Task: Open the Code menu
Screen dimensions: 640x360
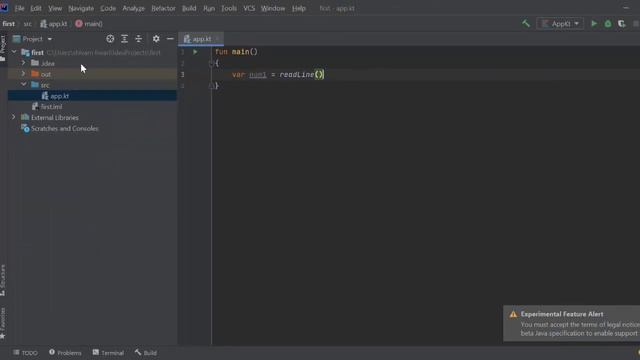Action: [x=108, y=8]
